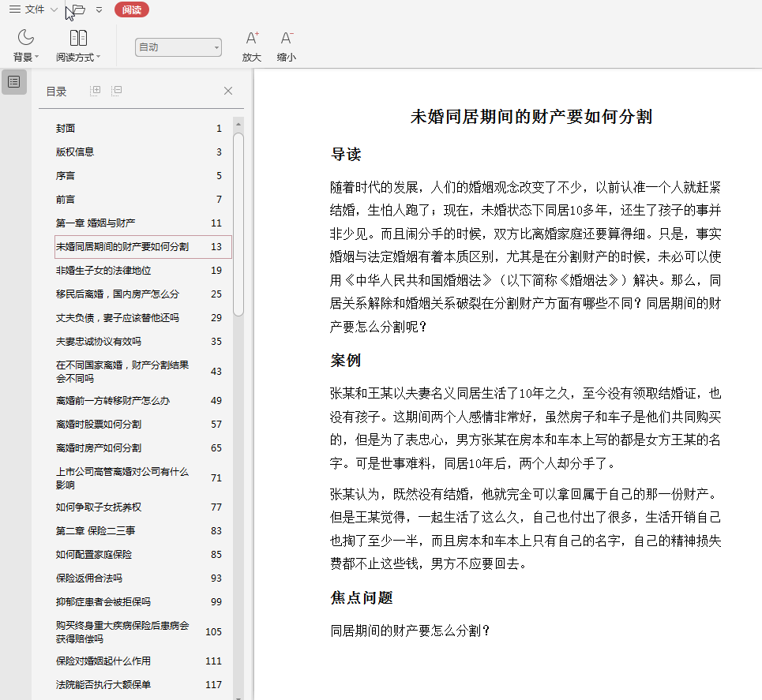Click the 缩小 shrink font icon
The height and width of the screenshot is (700, 762).
coord(286,38)
